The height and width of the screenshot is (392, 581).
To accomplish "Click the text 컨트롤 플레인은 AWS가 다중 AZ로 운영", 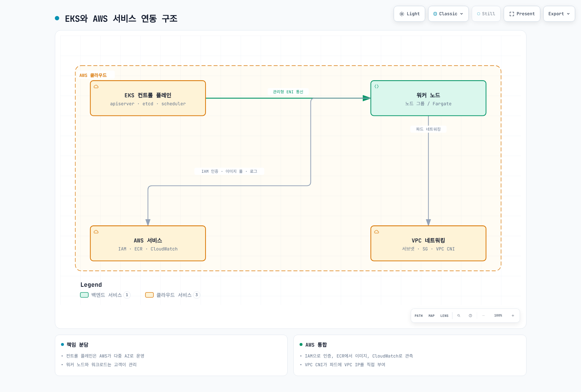I will click(x=105, y=356).
